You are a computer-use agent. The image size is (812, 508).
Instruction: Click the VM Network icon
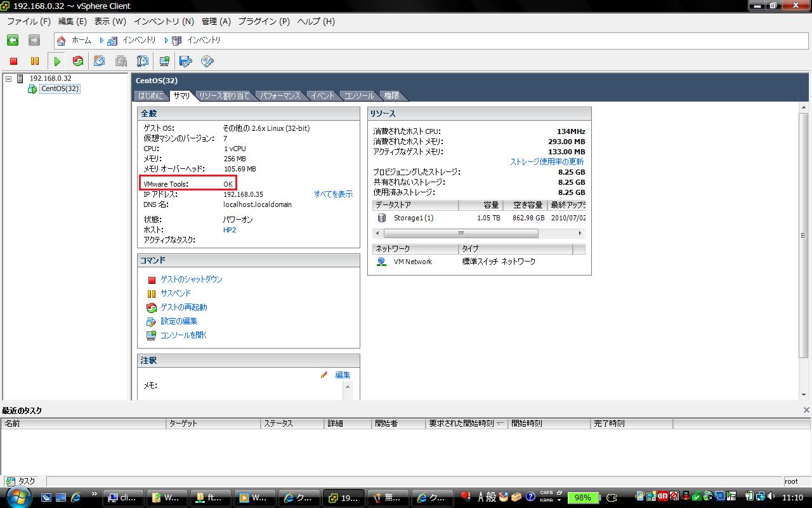[381, 262]
